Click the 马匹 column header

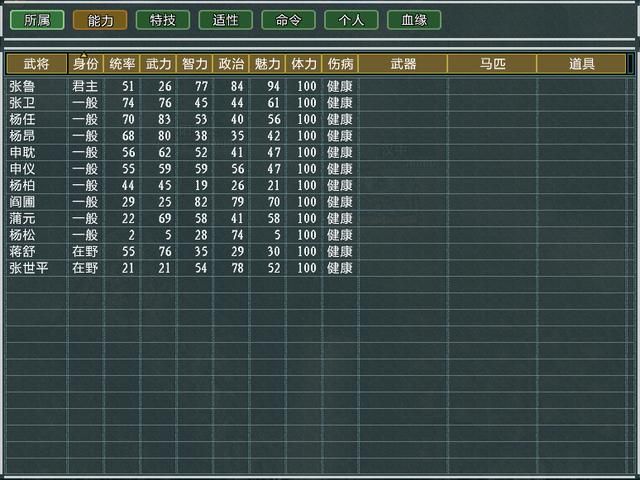pos(492,64)
